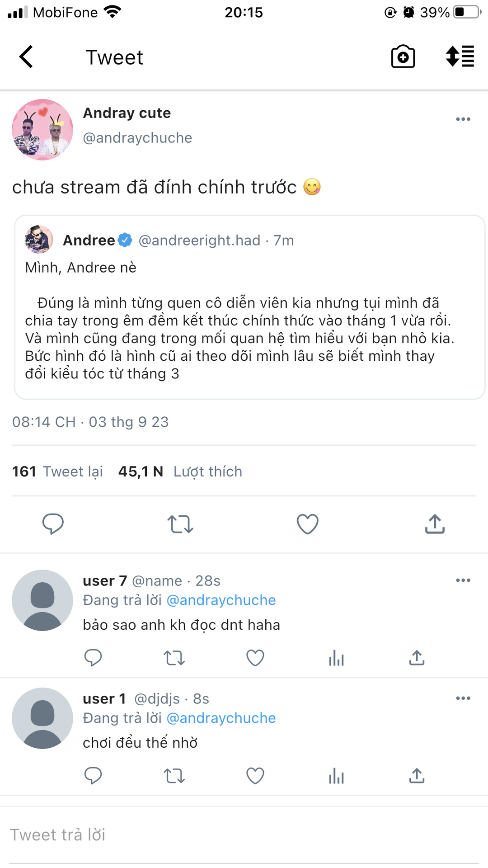Open more options for Andray cute's tweet
The width and height of the screenshot is (488, 868).
pos(463,119)
